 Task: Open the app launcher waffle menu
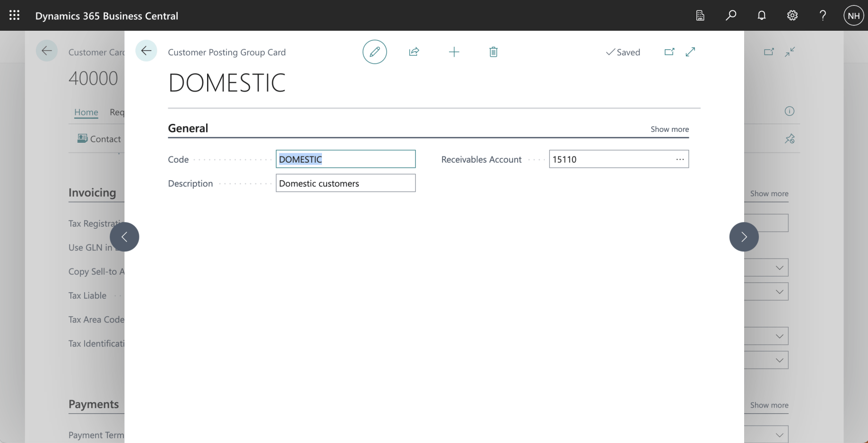tap(15, 16)
